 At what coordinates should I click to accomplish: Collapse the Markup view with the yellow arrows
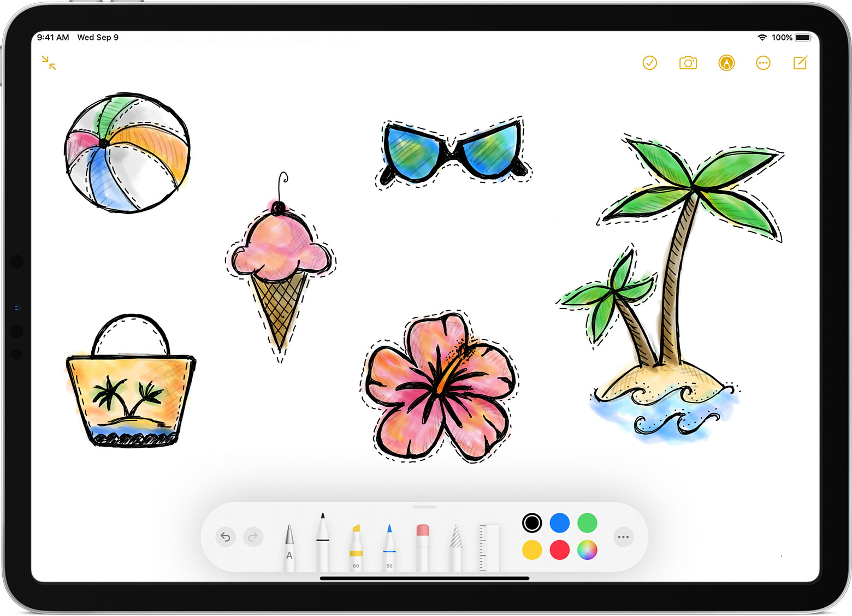(x=49, y=63)
